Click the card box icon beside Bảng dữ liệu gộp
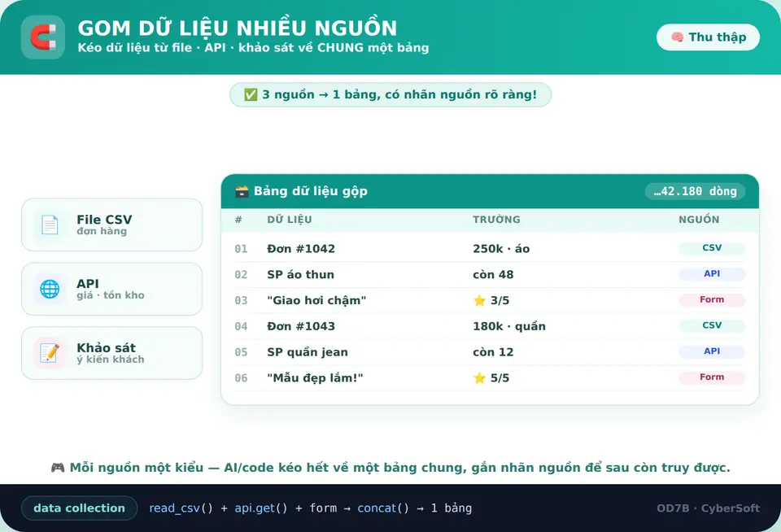This screenshot has height=532, width=781. [x=242, y=191]
